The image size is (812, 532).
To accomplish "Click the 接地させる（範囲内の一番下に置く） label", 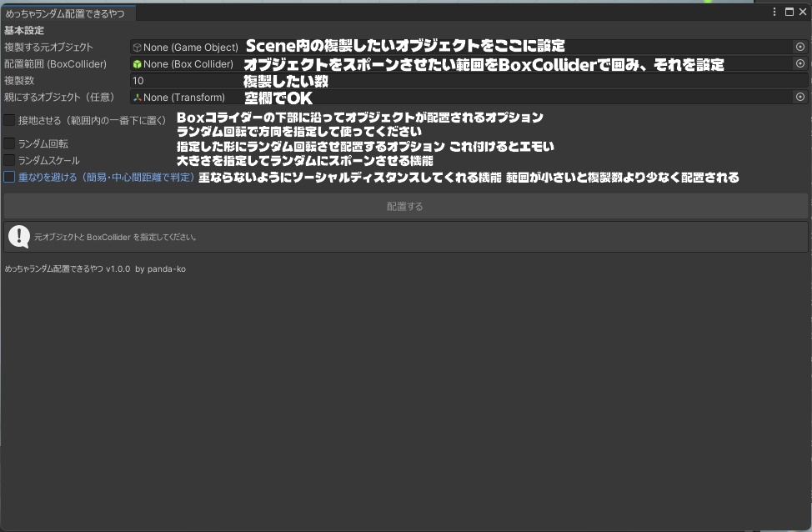I will pos(92,121).
